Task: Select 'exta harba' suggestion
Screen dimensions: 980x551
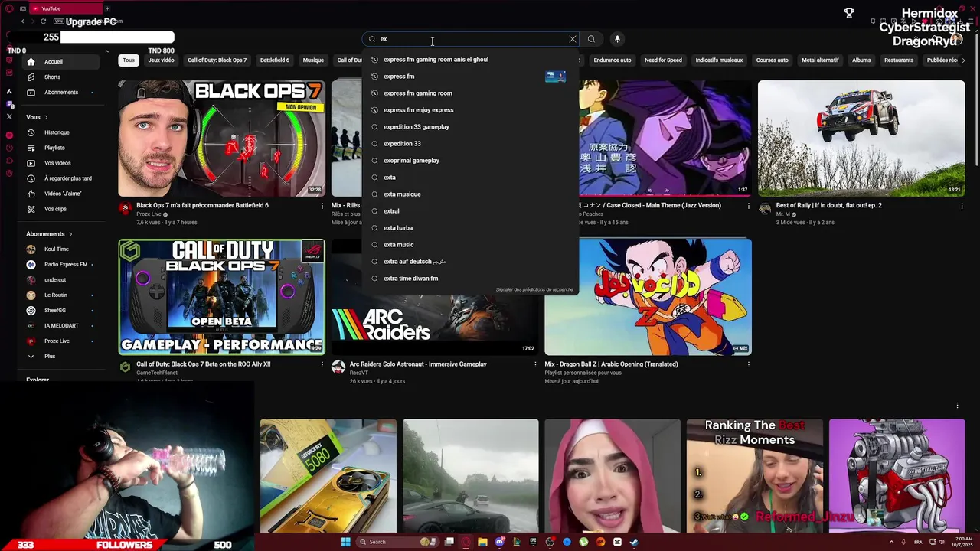Action: (x=471, y=228)
